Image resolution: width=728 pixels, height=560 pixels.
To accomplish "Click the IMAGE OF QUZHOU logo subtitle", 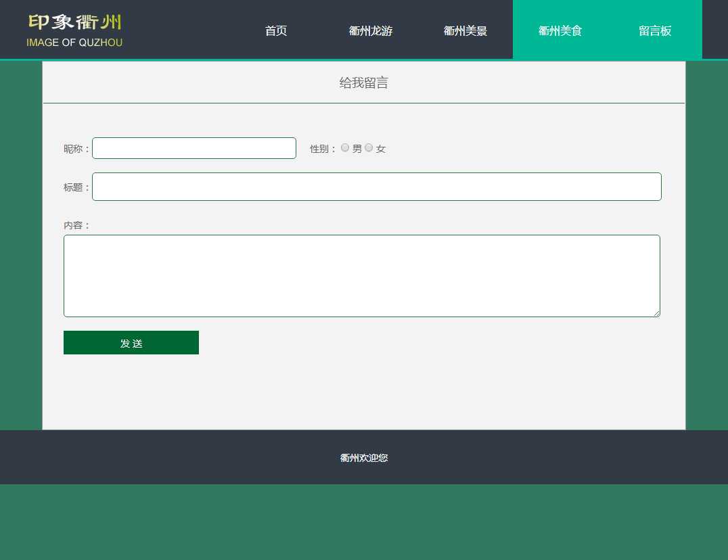I will [x=74, y=43].
